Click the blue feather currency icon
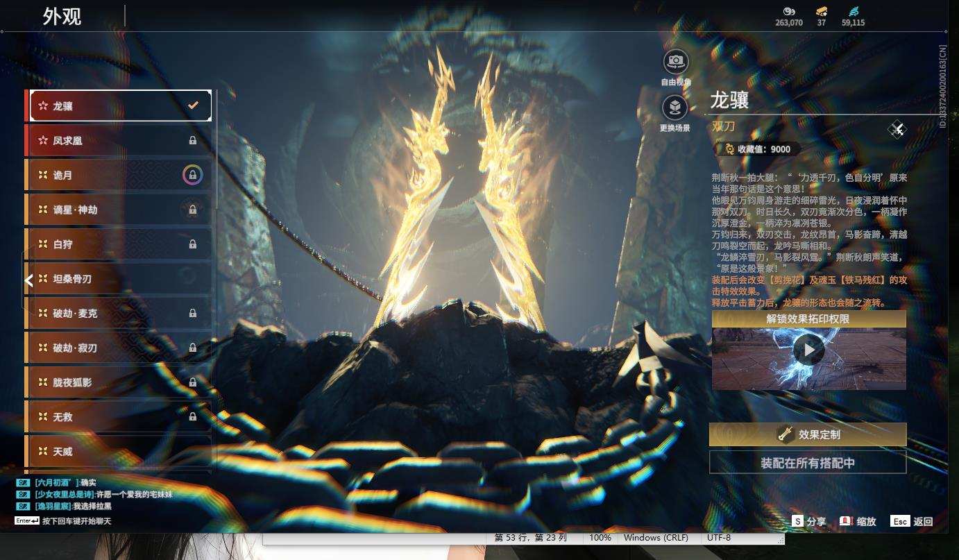The height and width of the screenshot is (560, 959). (854, 11)
